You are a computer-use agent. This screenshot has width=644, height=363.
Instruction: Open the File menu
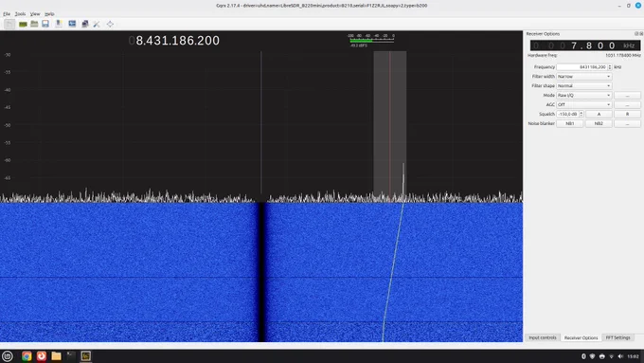pyautogui.click(x=7, y=14)
